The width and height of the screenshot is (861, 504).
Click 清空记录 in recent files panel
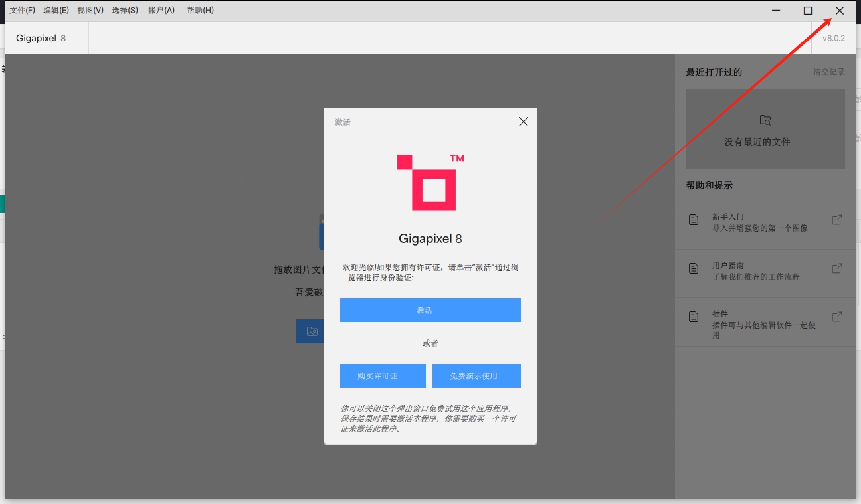pos(829,72)
